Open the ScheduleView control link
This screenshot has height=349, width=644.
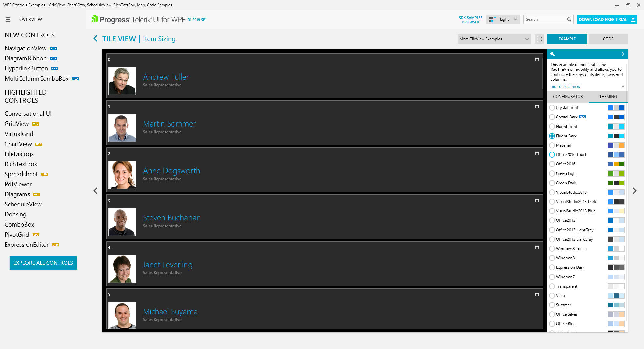(23, 204)
